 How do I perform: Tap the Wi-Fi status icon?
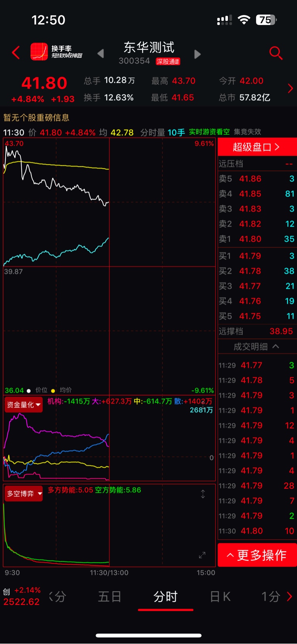click(x=244, y=20)
